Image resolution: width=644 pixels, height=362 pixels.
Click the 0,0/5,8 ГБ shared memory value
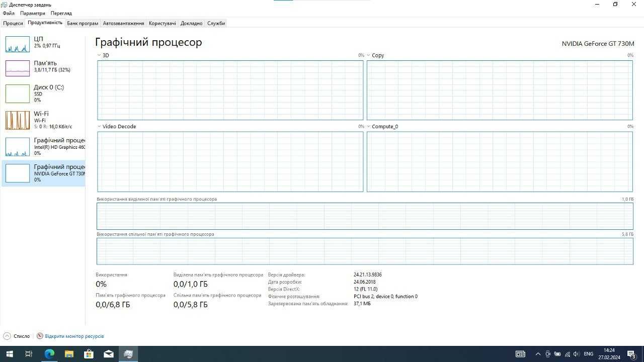pos(191,305)
